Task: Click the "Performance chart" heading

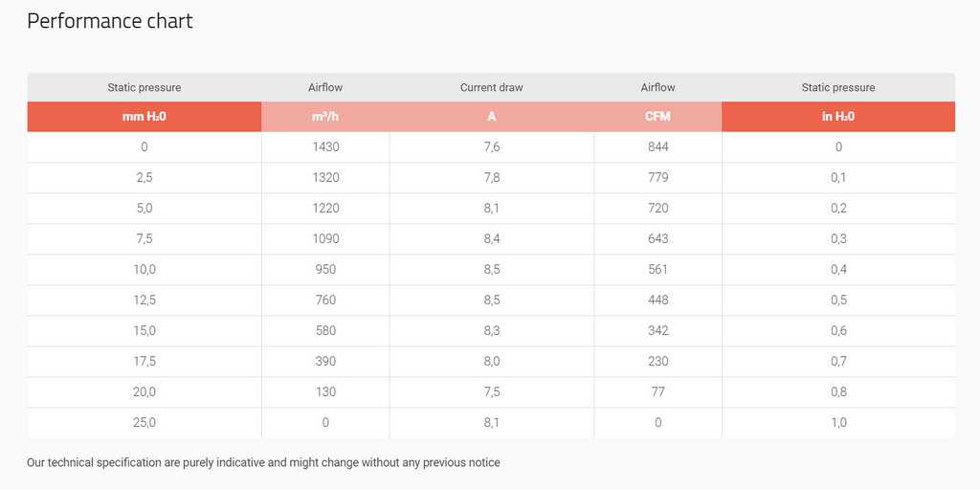Action: pos(110,21)
